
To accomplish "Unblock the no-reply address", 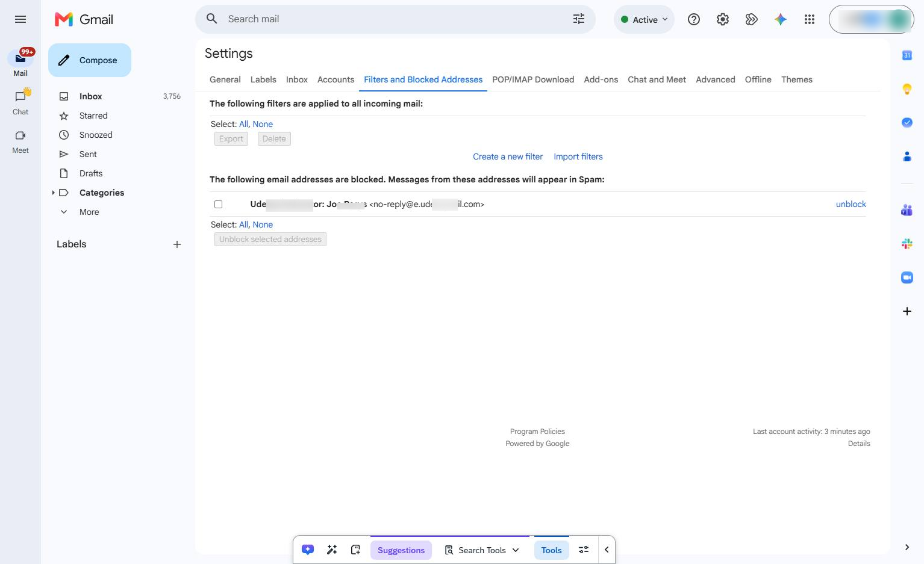I will click(851, 204).
